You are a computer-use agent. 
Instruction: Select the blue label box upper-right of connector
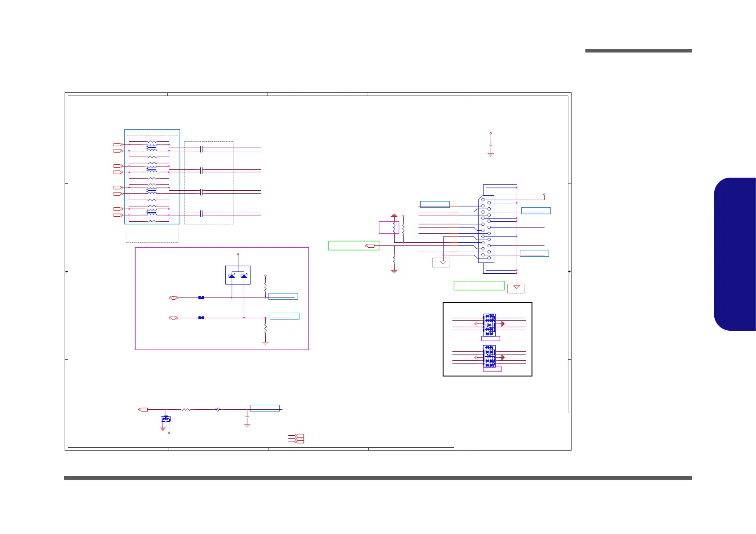pos(536,210)
